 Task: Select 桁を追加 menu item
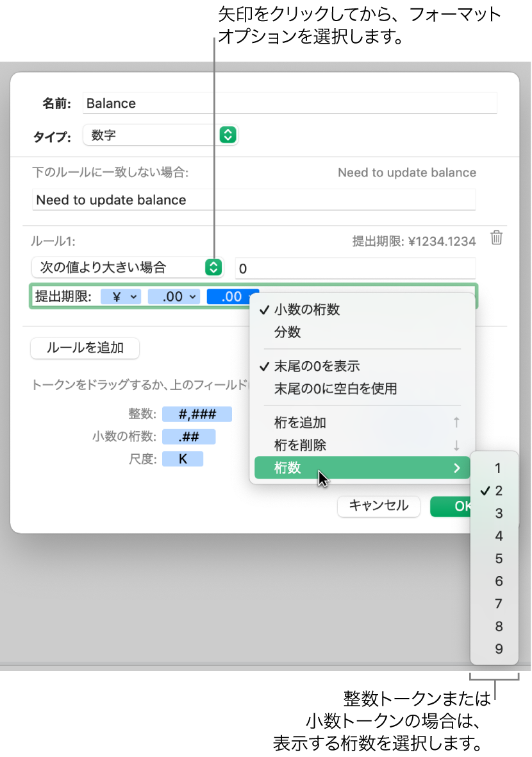click(x=362, y=422)
